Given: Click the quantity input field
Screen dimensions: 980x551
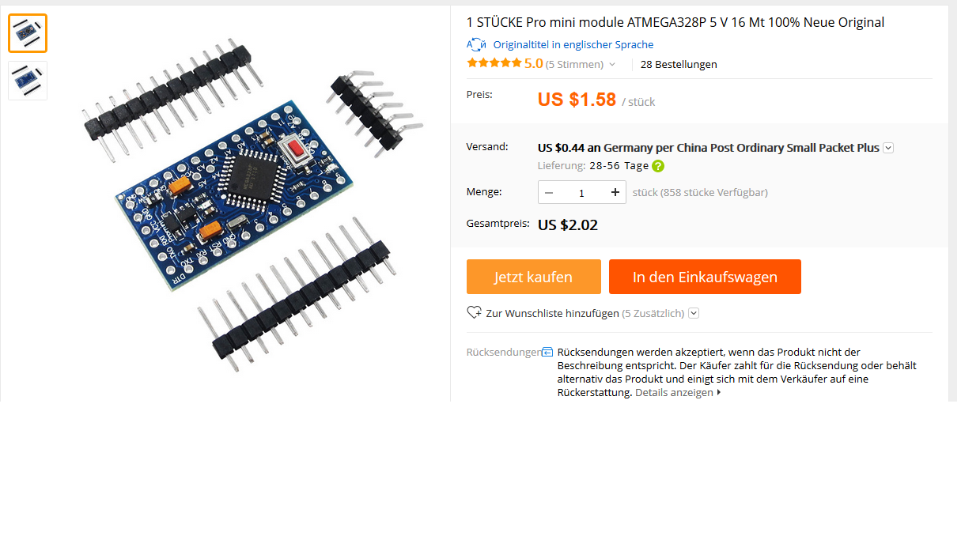Looking at the screenshot, I should pos(582,192).
